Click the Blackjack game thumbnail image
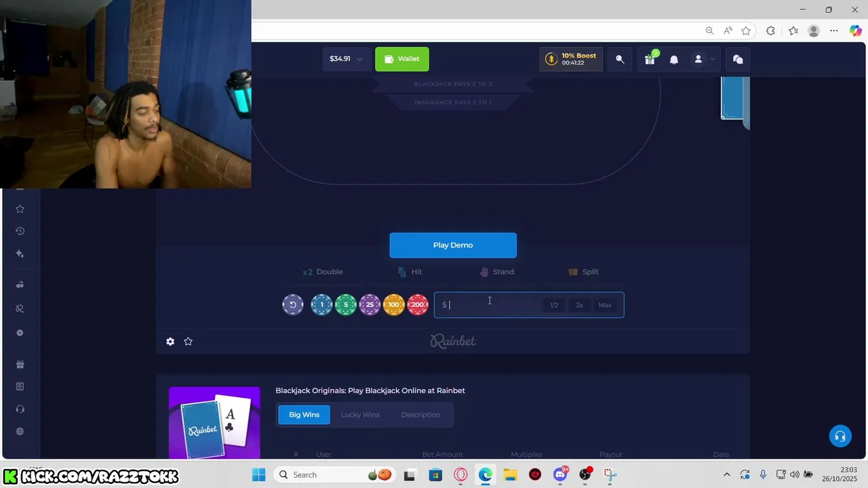Image resolution: width=868 pixels, height=488 pixels. pyautogui.click(x=214, y=424)
